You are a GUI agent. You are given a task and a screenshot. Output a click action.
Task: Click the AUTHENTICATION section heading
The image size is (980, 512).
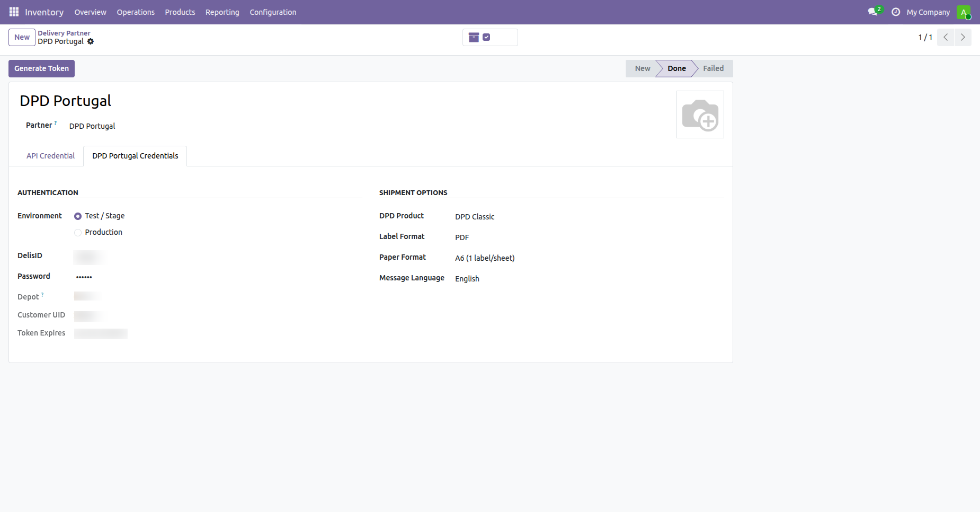[x=48, y=192]
